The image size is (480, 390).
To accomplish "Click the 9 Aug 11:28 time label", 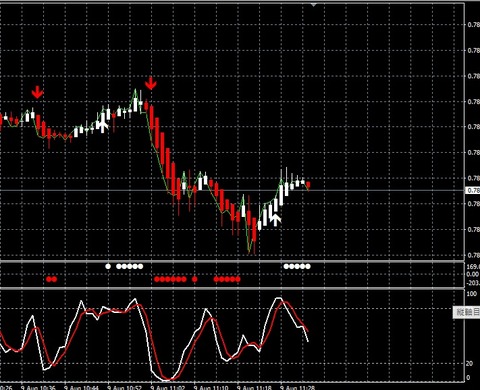I will point(298,388).
